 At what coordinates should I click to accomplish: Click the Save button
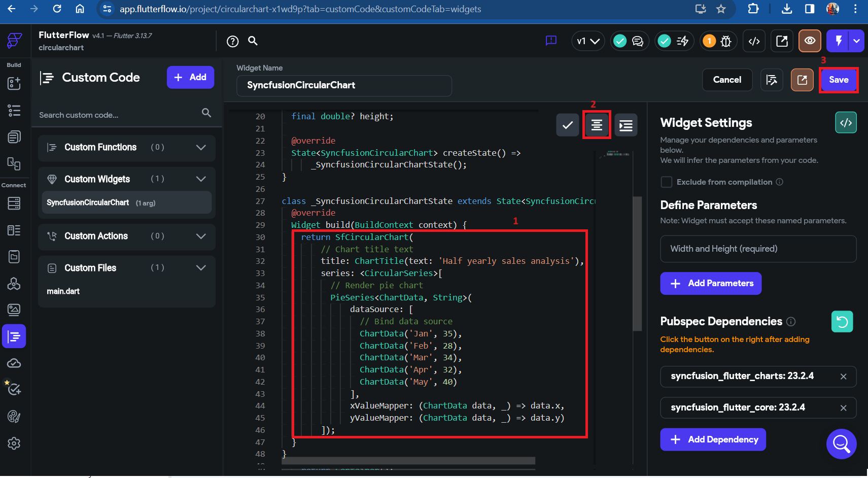point(839,80)
